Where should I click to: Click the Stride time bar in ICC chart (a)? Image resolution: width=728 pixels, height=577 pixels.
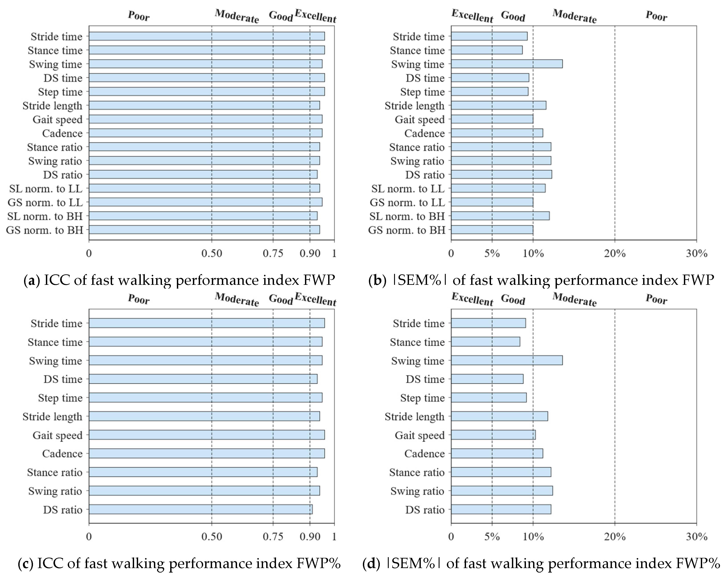207,36
